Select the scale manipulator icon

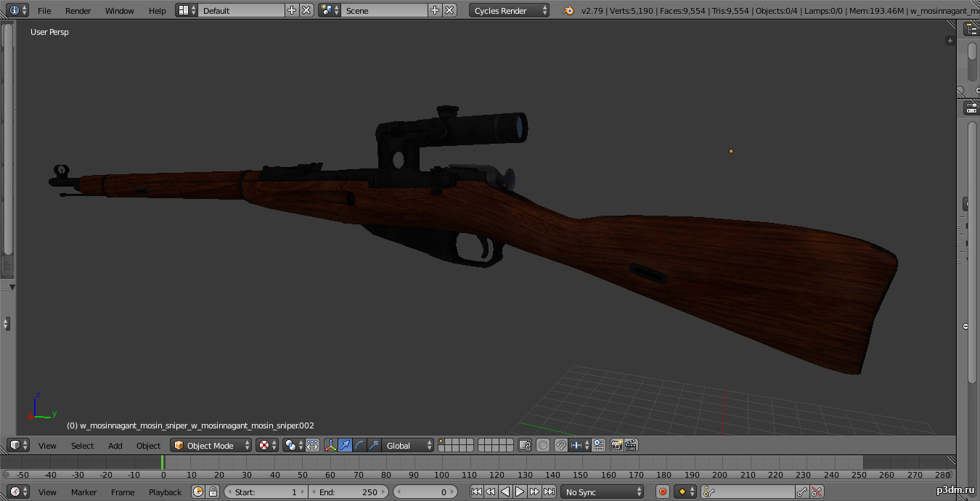coord(375,445)
